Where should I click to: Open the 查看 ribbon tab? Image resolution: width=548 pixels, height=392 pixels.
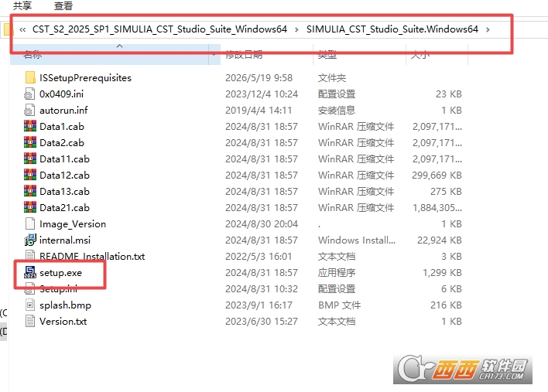(63, 5)
